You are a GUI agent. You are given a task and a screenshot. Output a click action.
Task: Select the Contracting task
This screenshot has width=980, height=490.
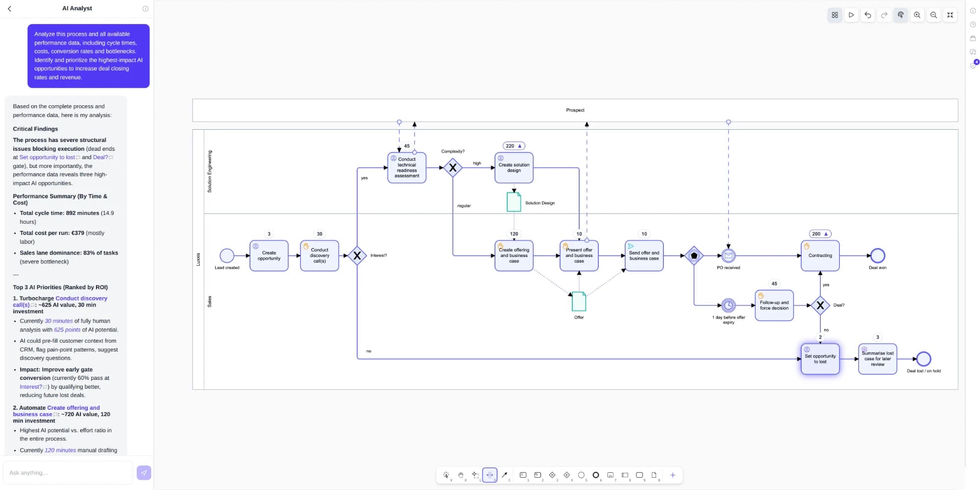(x=820, y=256)
